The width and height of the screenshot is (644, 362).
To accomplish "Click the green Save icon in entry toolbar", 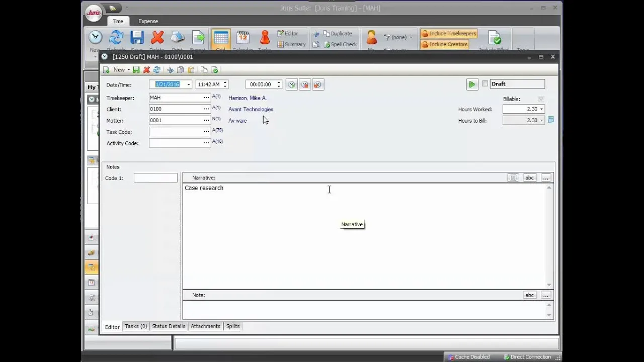I will tap(136, 70).
